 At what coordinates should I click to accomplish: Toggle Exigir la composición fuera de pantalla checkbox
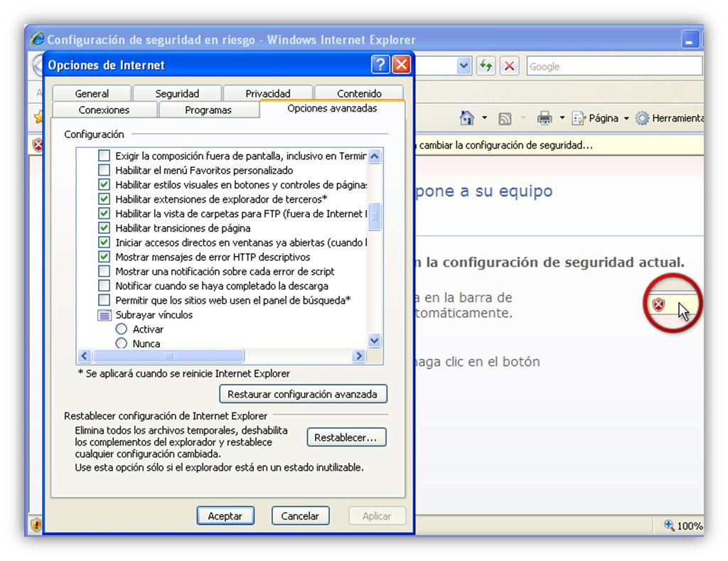[105, 156]
